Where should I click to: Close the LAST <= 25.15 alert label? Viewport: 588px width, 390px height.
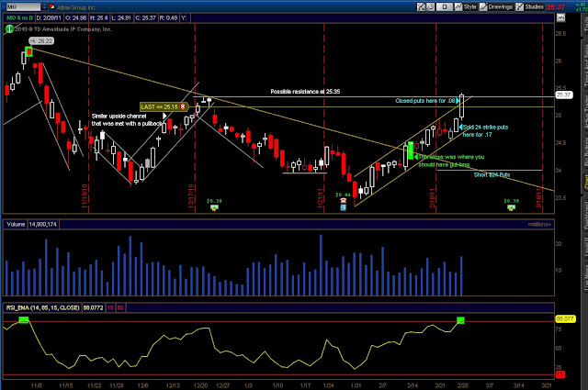(183, 106)
